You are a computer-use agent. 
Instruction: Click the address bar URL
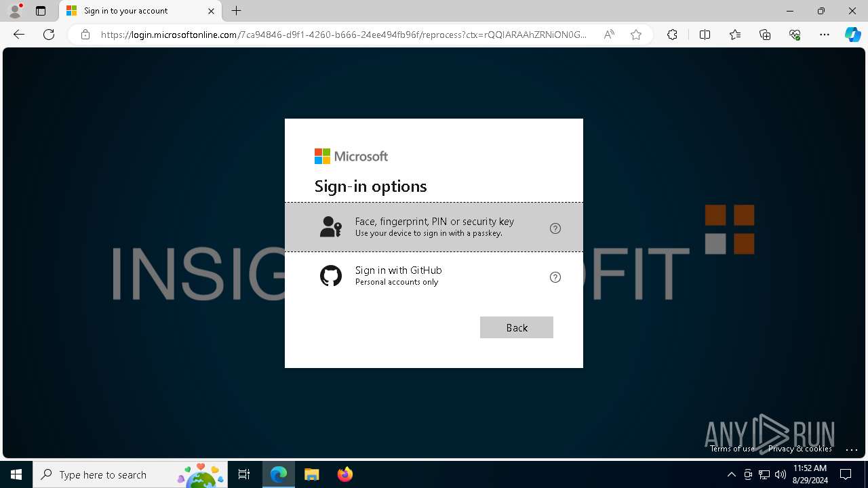(344, 35)
